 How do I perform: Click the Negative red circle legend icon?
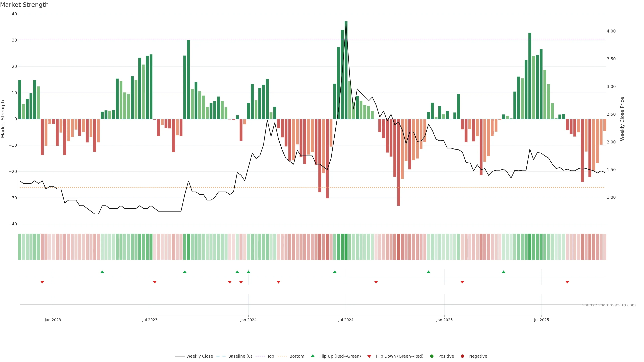tap(462, 356)
